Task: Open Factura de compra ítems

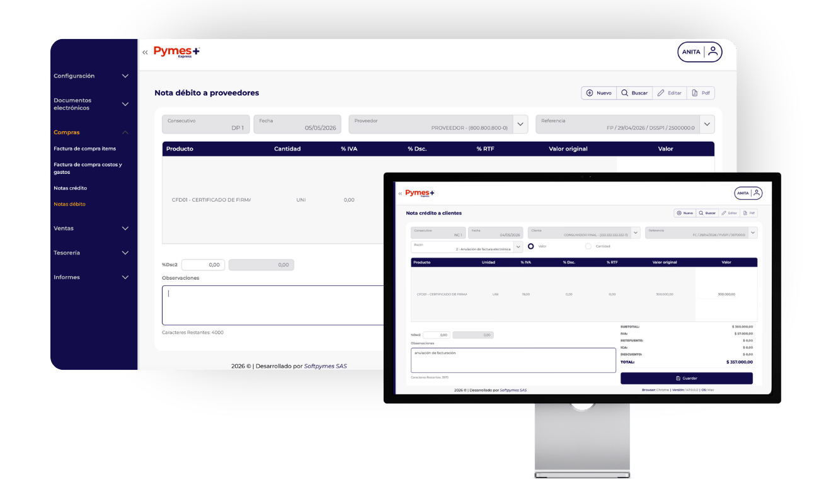Action: (85, 149)
